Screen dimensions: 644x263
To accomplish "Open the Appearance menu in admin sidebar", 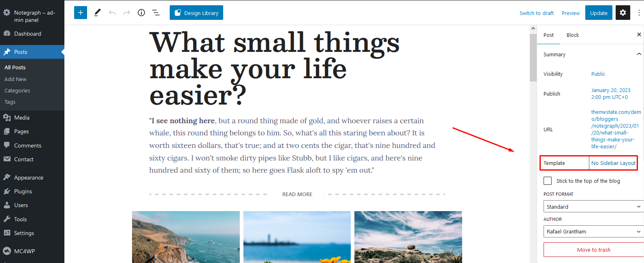I will [28, 177].
